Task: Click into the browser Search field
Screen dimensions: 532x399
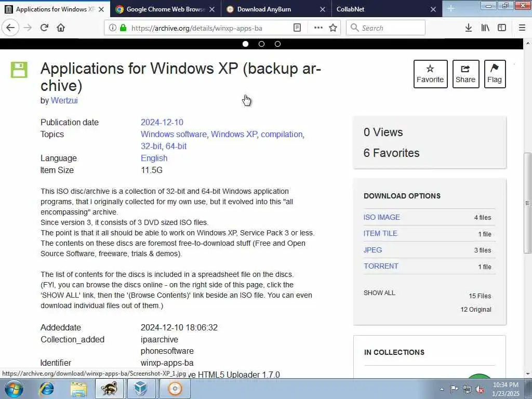Action: (386, 28)
